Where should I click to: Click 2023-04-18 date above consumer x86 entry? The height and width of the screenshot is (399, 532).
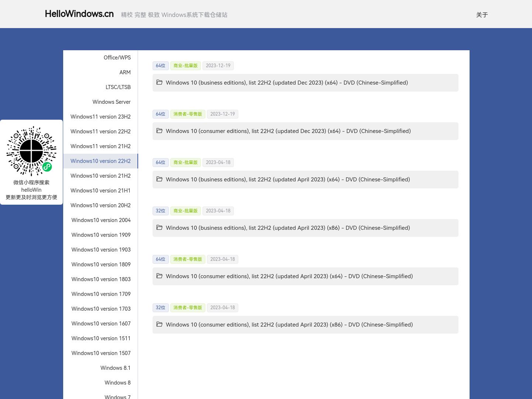[x=222, y=308]
